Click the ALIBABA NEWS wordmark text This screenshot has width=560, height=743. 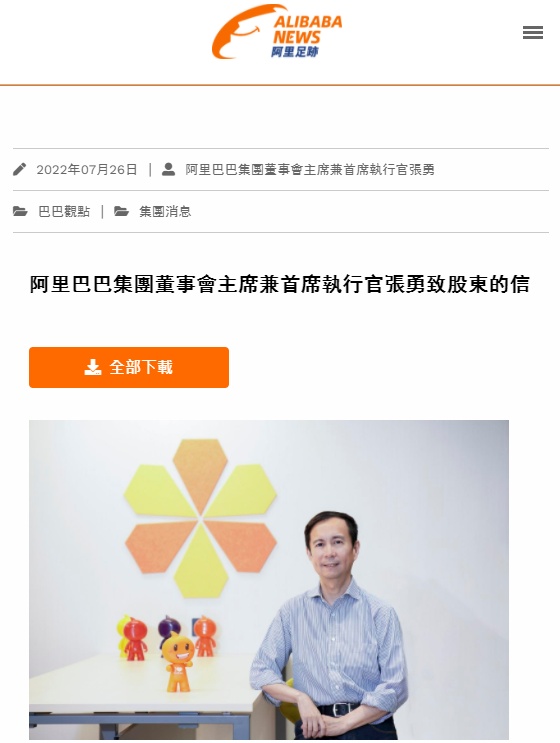click(x=307, y=29)
